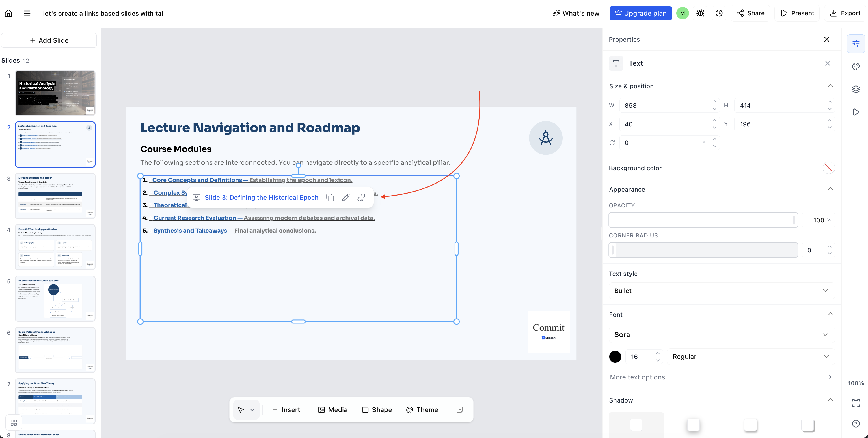Click the rotation angle icon
Screen dimensions: 868x438
click(x=612, y=143)
